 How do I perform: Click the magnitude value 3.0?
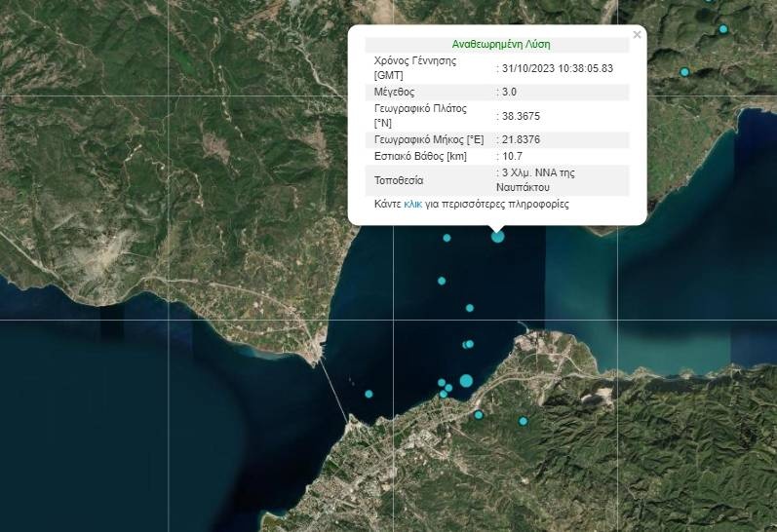(x=509, y=92)
